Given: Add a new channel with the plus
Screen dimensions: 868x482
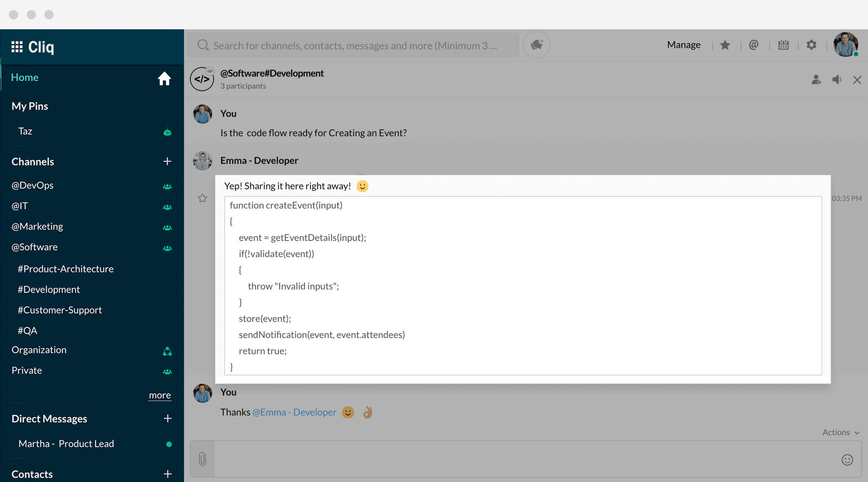Looking at the screenshot, I should (167, 161).
